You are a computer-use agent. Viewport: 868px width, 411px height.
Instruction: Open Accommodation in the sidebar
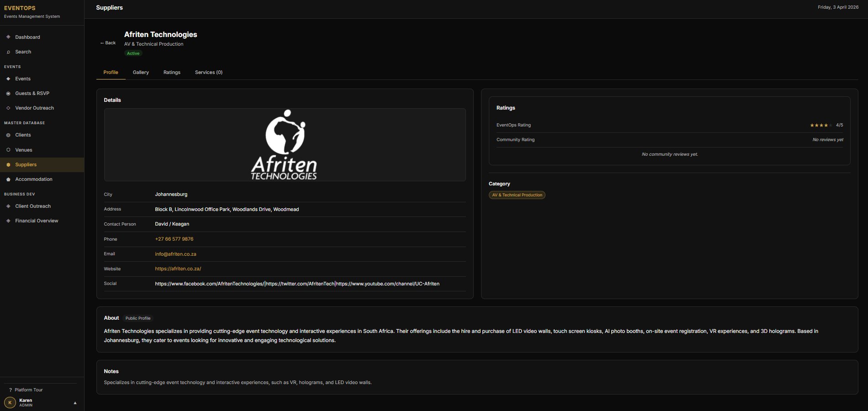[x=42, y=179]
